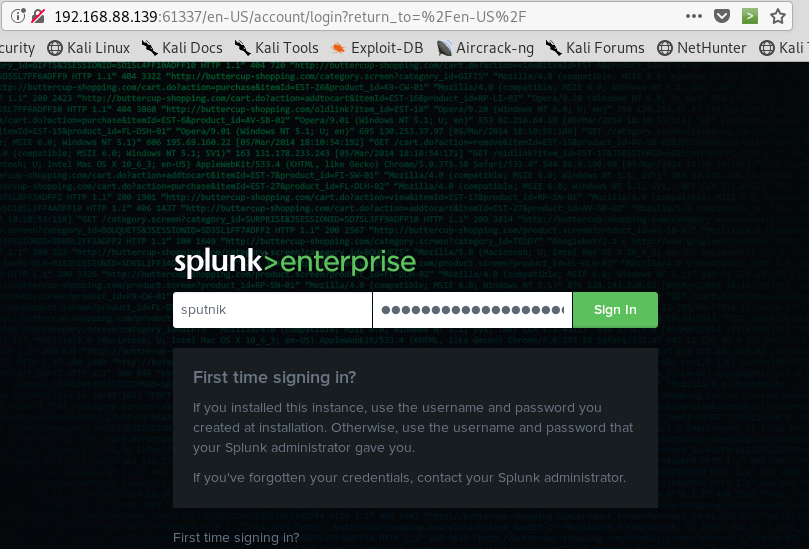Open the page actions three-dots menu

click(x=694, y=16)
